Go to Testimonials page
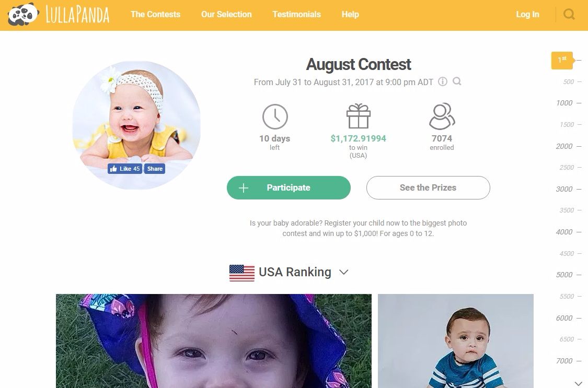The image size is (588, 388). click(296, 14)
